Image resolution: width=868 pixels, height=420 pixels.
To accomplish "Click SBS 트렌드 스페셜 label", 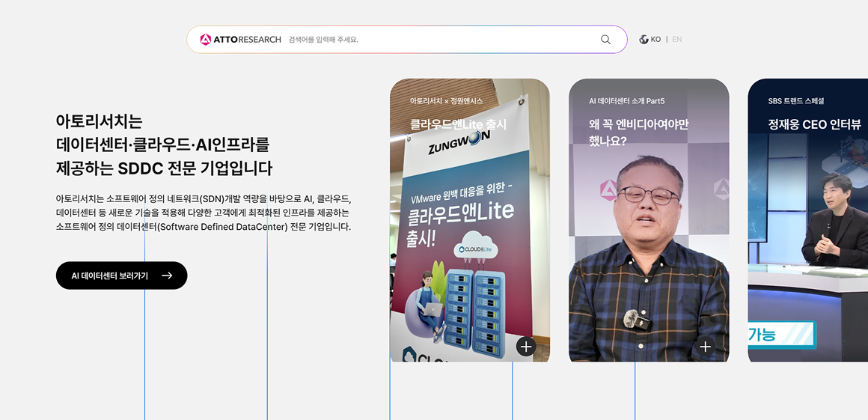I will [x=797, y=101].
